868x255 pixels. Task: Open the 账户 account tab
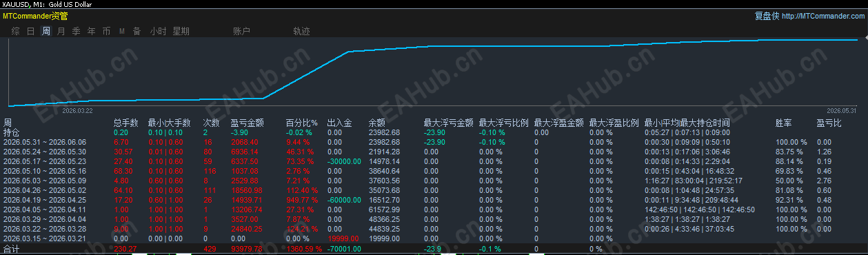[241, 31]
